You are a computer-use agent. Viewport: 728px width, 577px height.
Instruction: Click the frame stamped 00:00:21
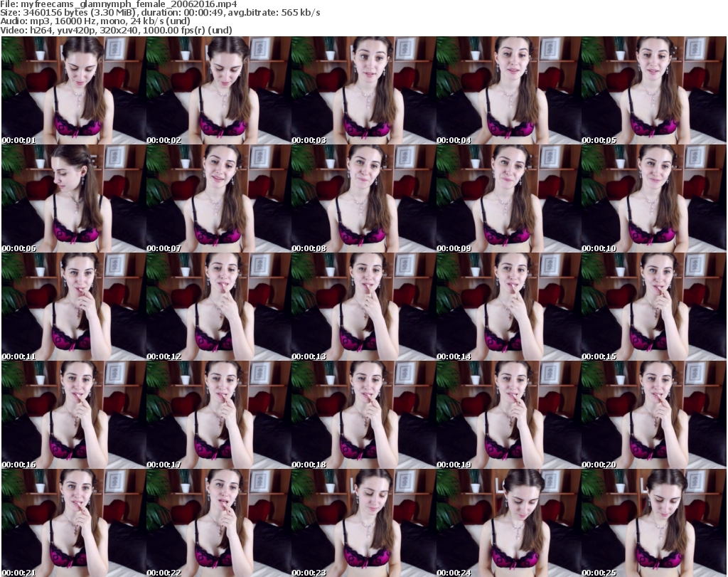point(73,523)
